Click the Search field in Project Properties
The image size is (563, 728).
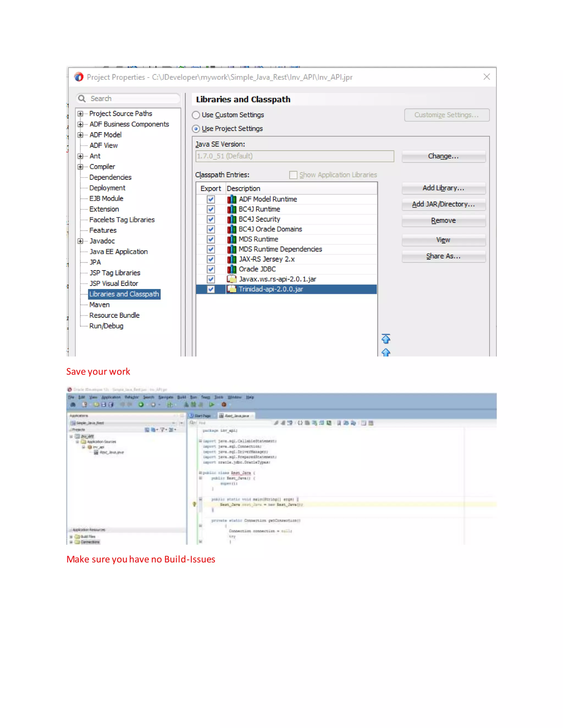[128, 99]
